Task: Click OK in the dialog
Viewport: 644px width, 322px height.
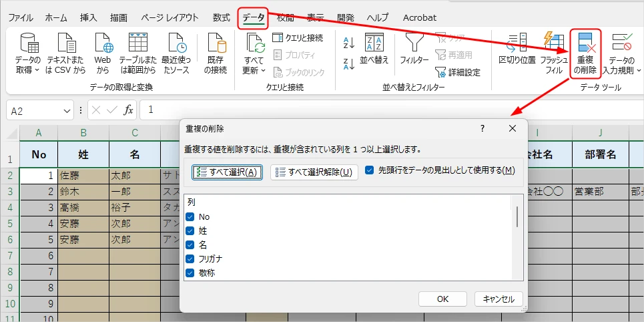Action: [442, 299]
